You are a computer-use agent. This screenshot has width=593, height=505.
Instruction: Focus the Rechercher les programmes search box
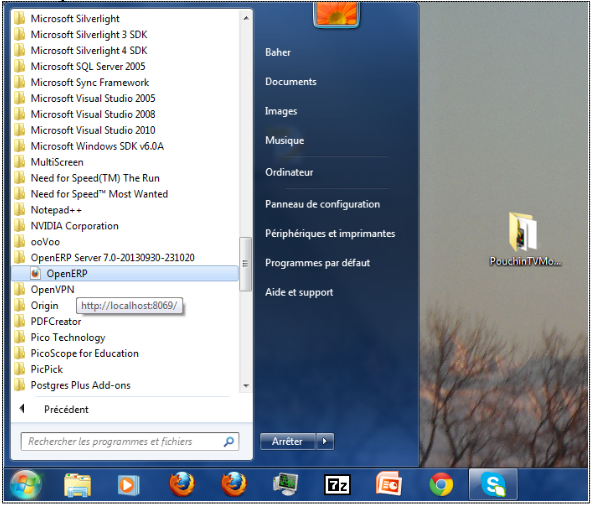click(x=130, y=441)
